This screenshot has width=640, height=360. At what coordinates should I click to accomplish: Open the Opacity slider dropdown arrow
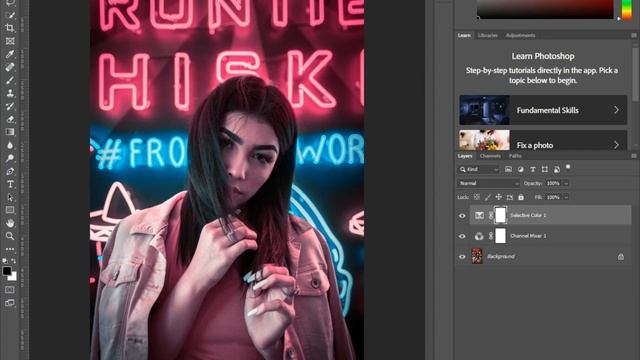click(566, 183)
